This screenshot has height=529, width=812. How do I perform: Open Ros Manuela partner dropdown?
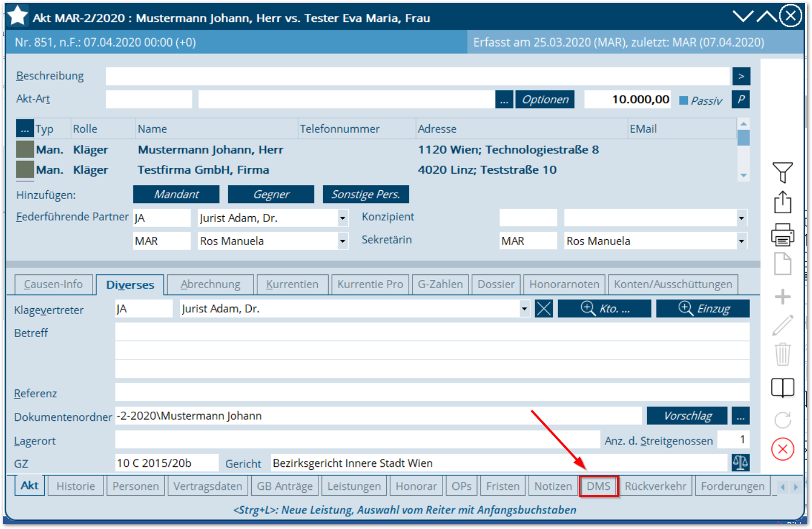click(342, 241)
